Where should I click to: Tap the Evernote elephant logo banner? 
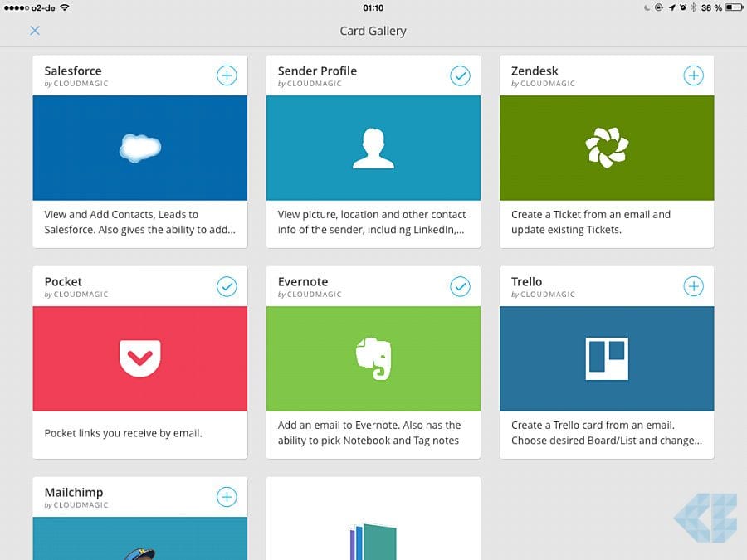(x=373, y=358)
